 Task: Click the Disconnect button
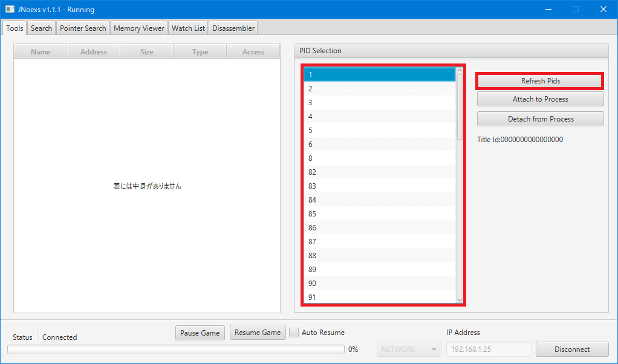point(572,349)
